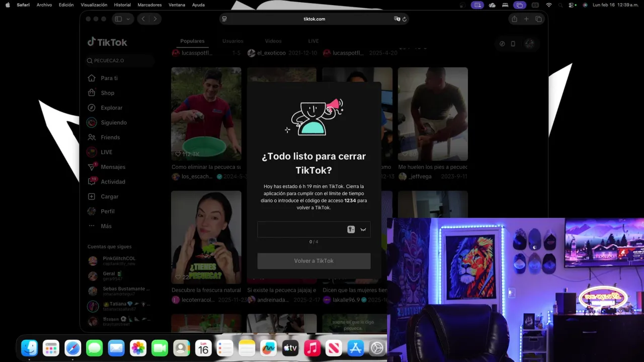Screen dimensions: 644x362
Task: Open the Visualización menu
Action: (x=94, y=5)
